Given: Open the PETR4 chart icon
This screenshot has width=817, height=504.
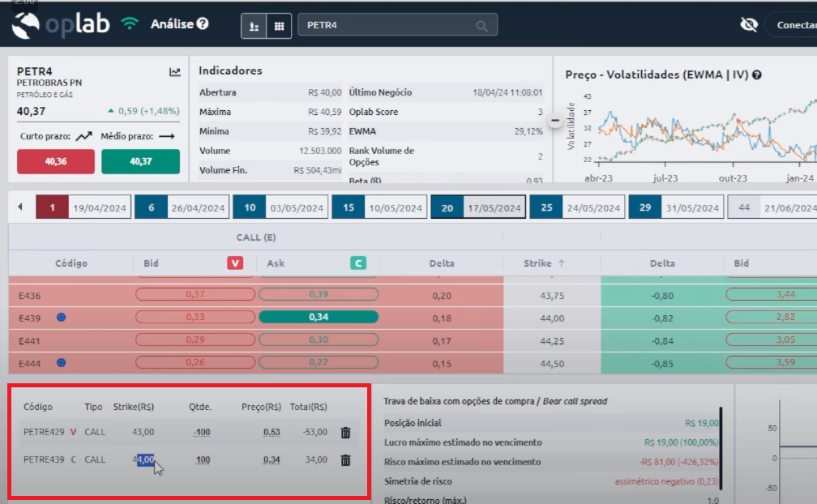Looking at the screenshot, I should tap(174, 72).
